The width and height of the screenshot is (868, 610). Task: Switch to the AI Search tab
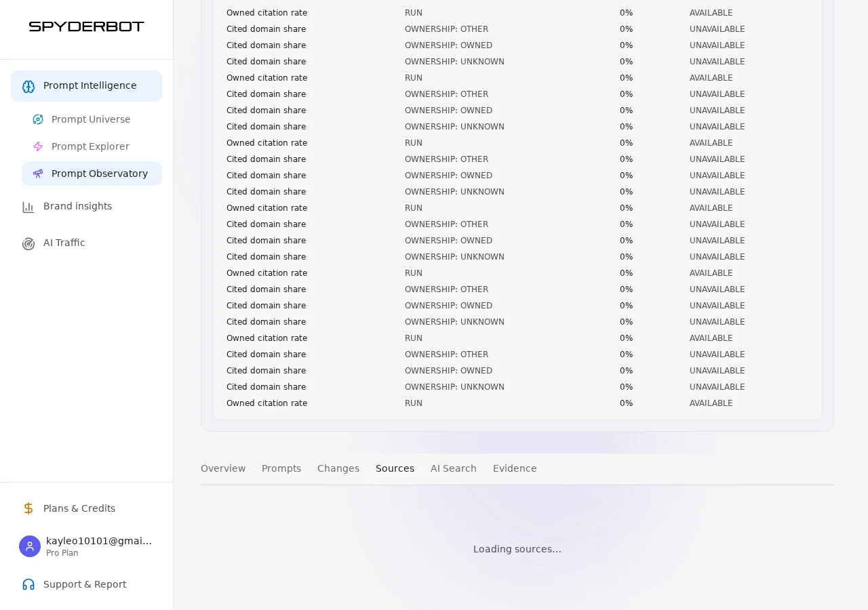pyautogui.click(x=454, y=468)
